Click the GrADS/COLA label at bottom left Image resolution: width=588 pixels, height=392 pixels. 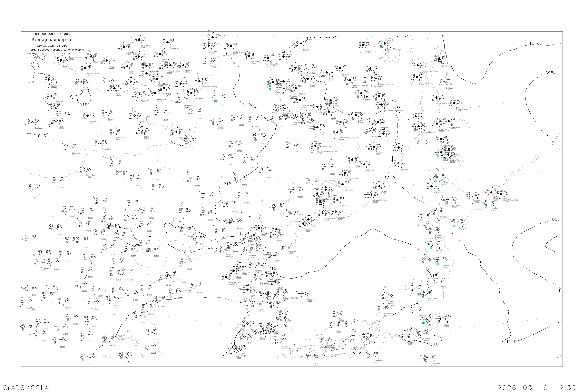click(x=26, y=387)
